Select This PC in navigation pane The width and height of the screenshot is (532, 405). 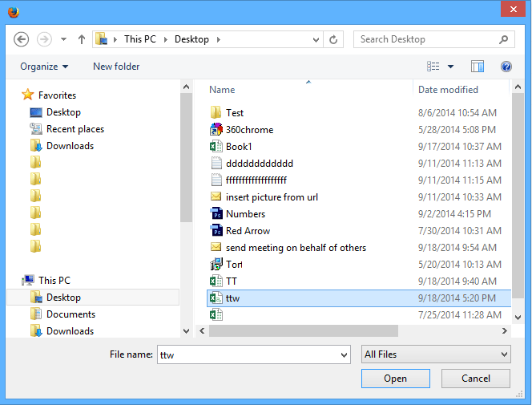click(54, 281)
